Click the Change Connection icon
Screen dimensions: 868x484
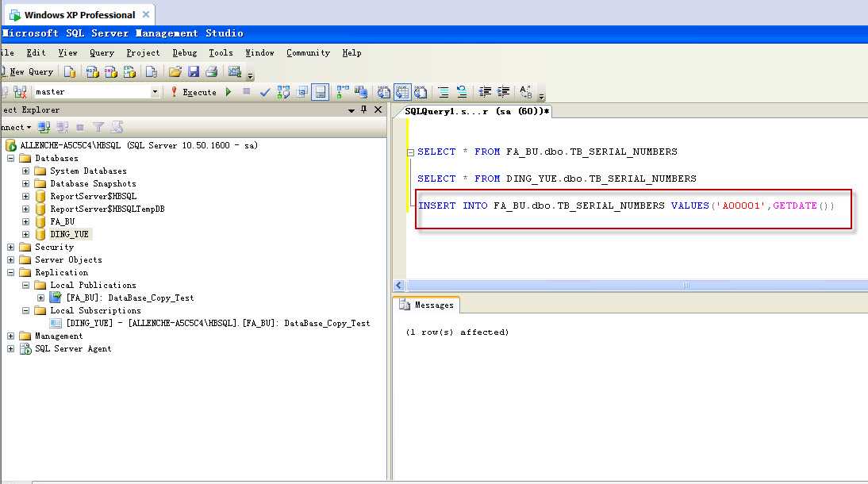pyautogui.click(x=20, y=92)
